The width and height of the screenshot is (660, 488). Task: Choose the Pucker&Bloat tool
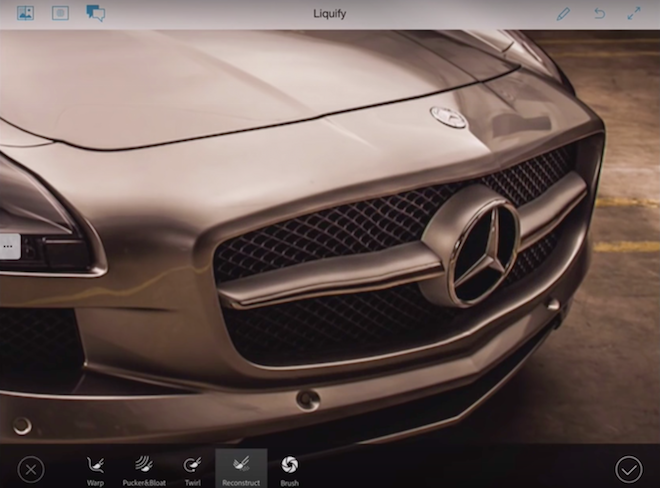coord(144,470)
